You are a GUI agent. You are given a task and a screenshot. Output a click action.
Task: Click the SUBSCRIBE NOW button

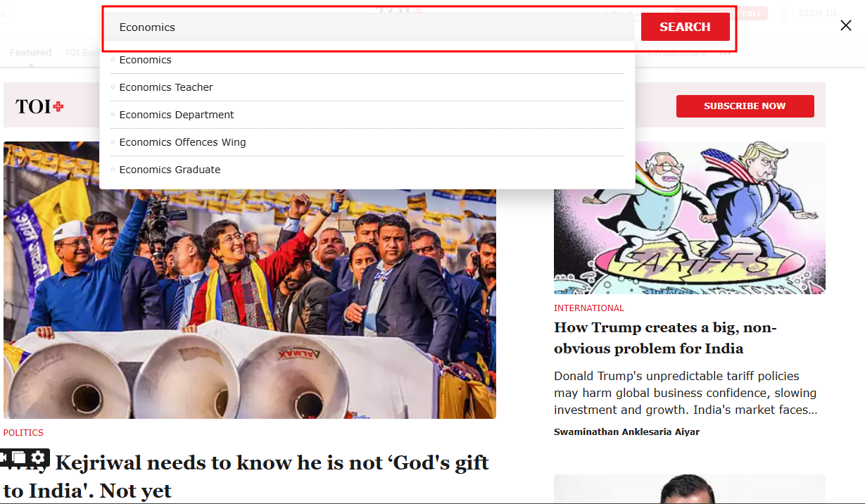click(745, 106)
